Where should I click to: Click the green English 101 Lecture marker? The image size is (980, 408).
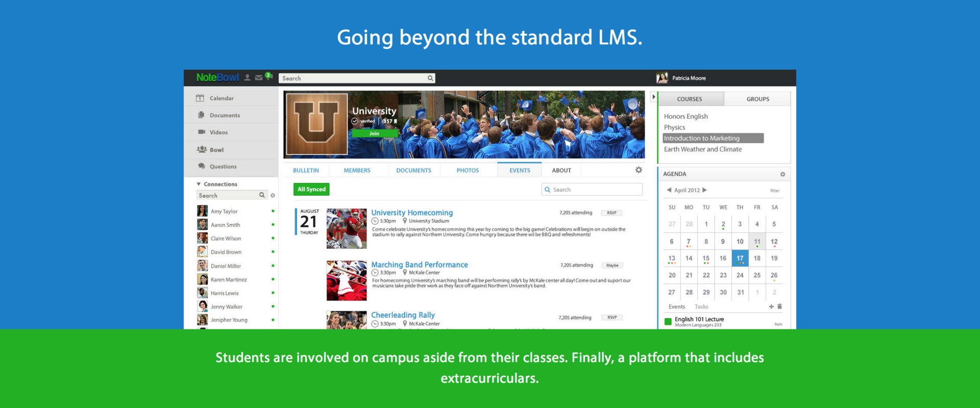[668, 321]
